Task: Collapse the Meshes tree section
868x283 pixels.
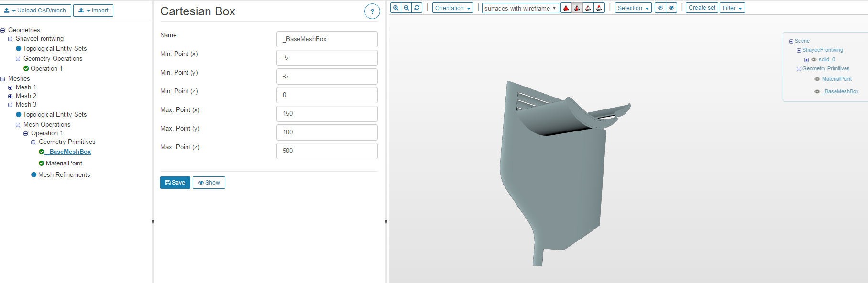Action: pyautogui.click(x=3, y=79)
